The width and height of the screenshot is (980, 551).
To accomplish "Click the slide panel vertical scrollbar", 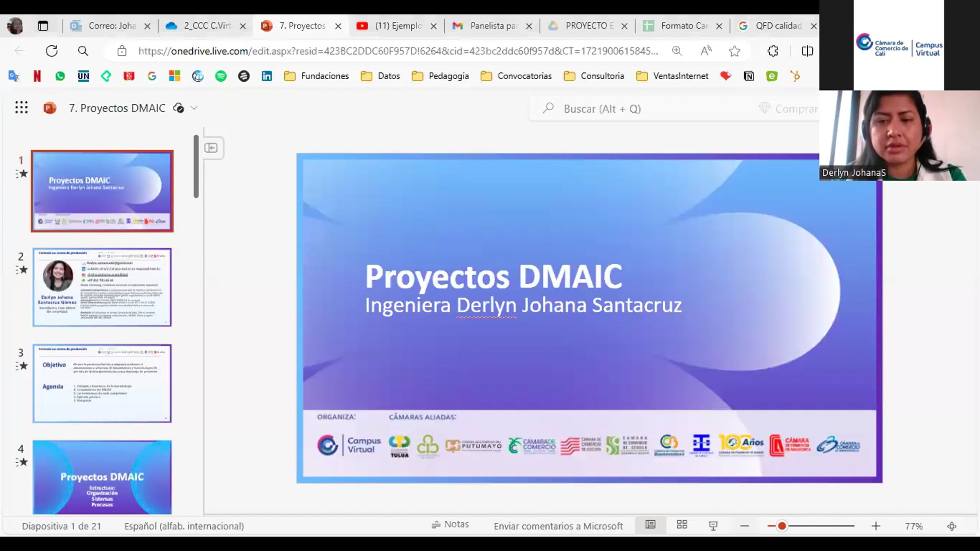I will (x=196, y=167).
